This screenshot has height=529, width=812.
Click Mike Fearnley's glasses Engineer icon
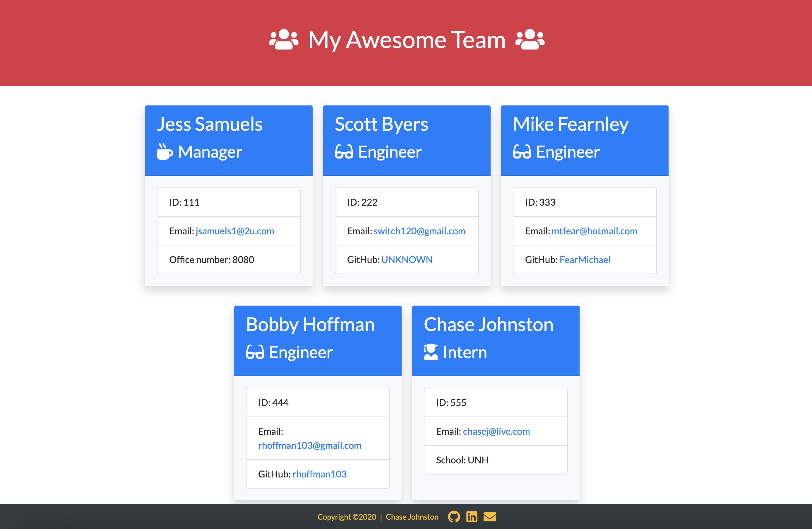pos(522,152)
